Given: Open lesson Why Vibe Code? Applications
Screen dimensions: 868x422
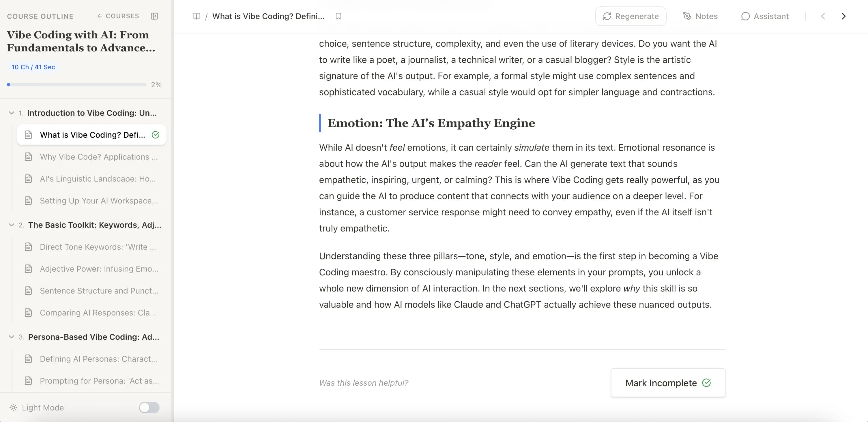Looking at the screenshot, I should tap(98, 157).
